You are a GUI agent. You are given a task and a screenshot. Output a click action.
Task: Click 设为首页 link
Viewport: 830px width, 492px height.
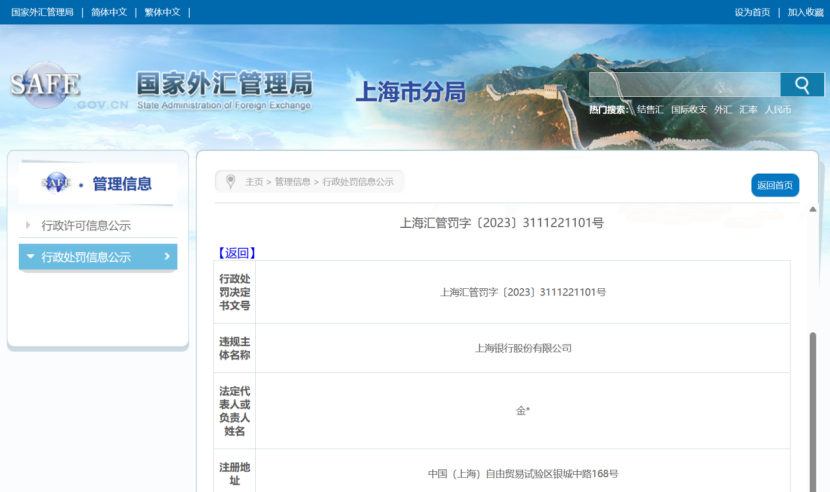coord(752,12)
